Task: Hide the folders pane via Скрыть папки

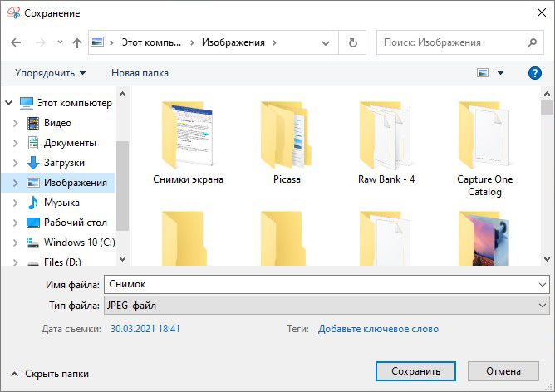Action: [50, 374]
